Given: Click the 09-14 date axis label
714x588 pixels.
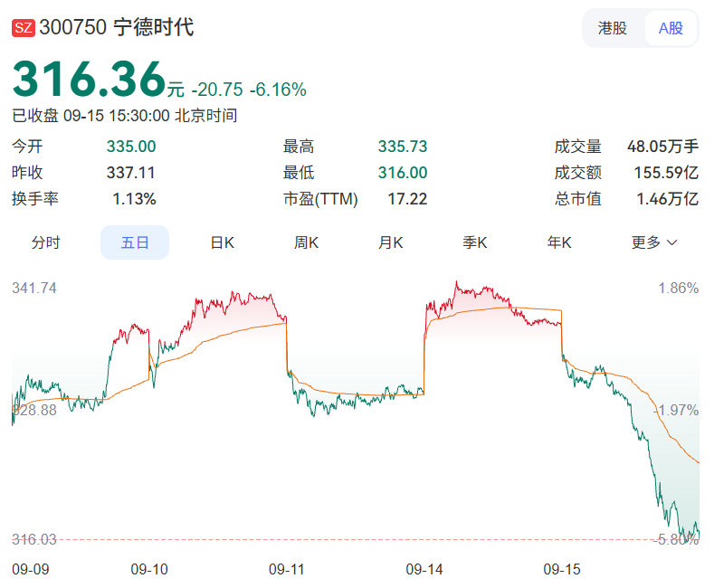Looking at the screenshot, I should 424,569.
